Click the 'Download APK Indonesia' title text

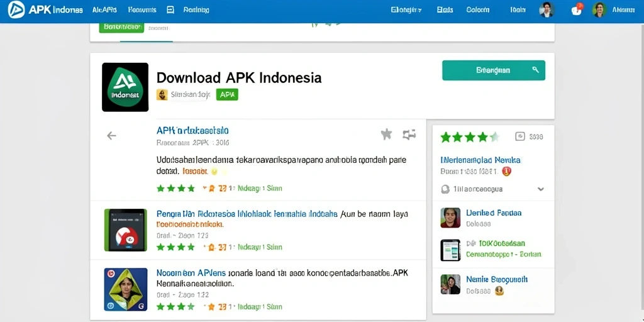coord(239,77)
